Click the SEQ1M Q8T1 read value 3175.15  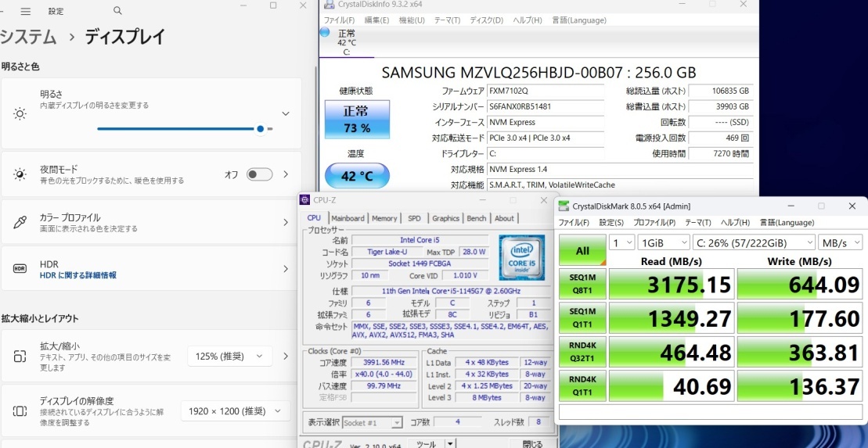coord(672,285)
